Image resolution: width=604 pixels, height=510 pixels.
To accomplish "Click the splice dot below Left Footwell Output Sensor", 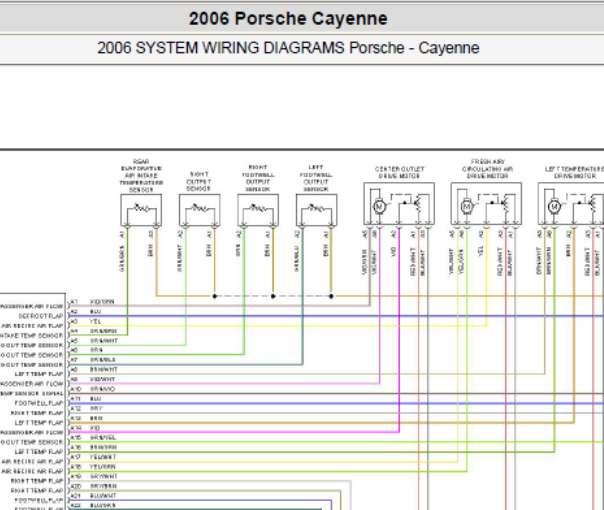I will pyautogui.click(x=331, y=296).
